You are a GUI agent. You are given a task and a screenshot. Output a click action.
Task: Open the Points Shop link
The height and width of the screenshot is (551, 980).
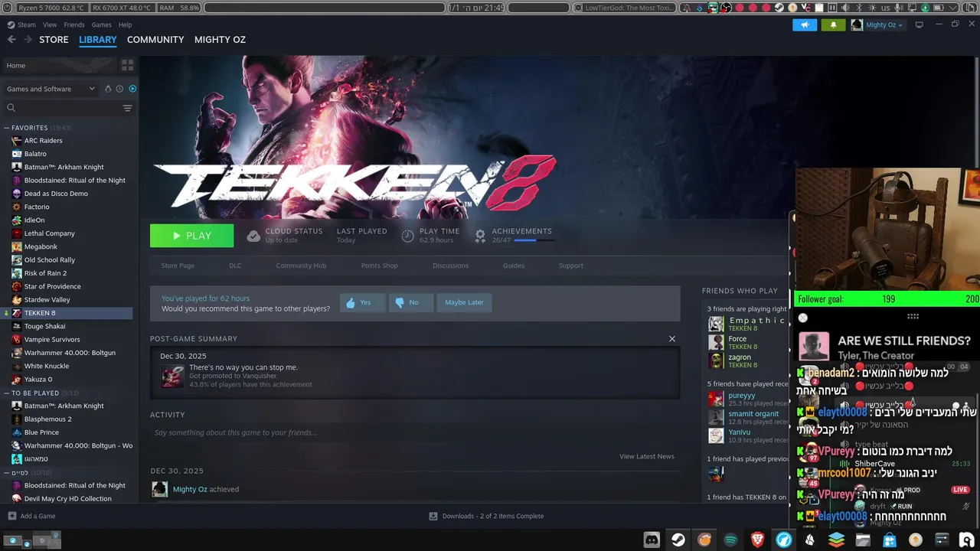[x=380, y=266]
